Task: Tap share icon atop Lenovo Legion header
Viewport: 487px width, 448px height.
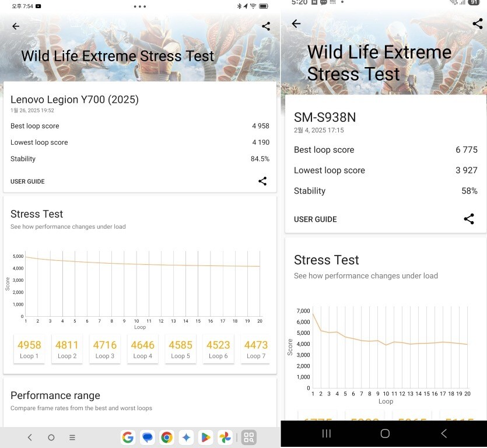Action: point(266,26)
